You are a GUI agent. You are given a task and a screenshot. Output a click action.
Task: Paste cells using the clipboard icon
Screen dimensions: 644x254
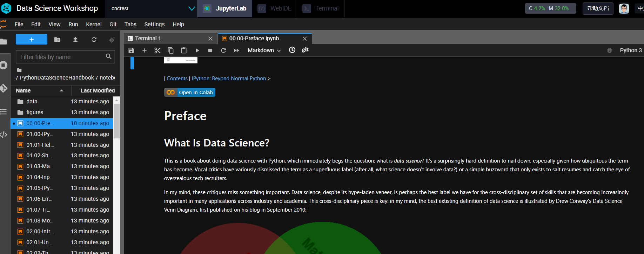(184, 50)
